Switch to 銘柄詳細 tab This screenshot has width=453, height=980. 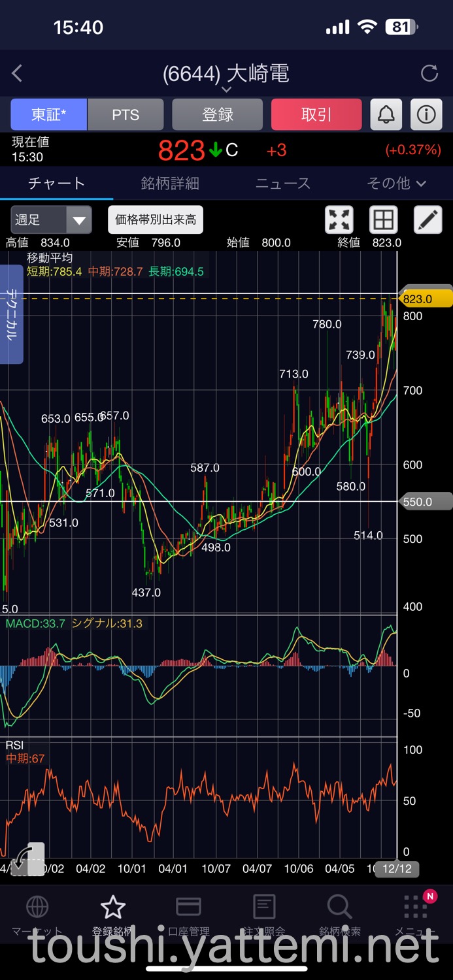[170, 184]
